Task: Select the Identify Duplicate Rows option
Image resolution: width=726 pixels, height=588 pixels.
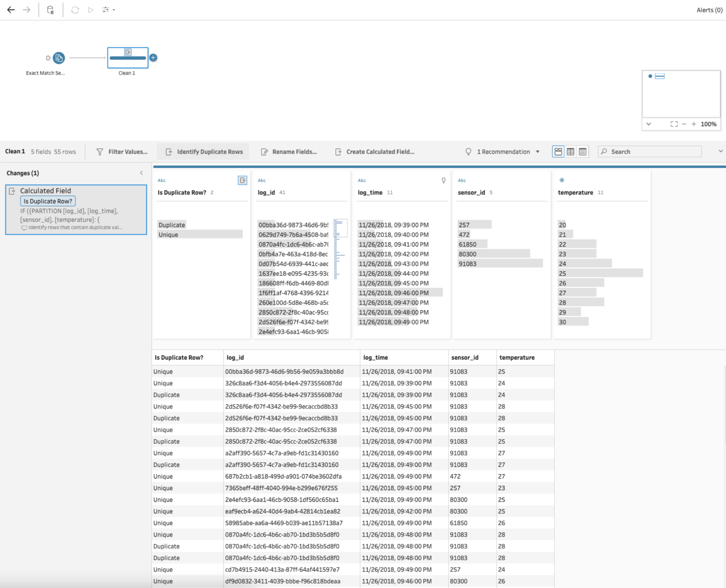Action: [x=210, y=152]
